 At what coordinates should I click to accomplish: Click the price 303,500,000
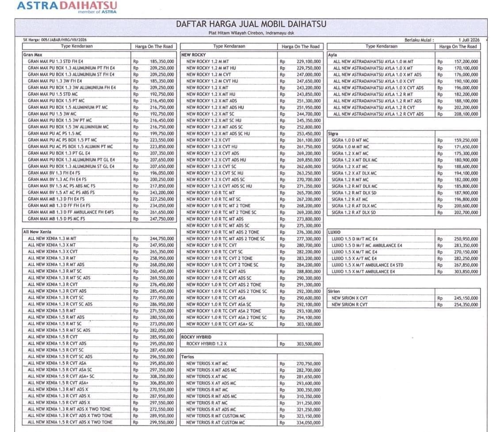(x=309, y=344)
